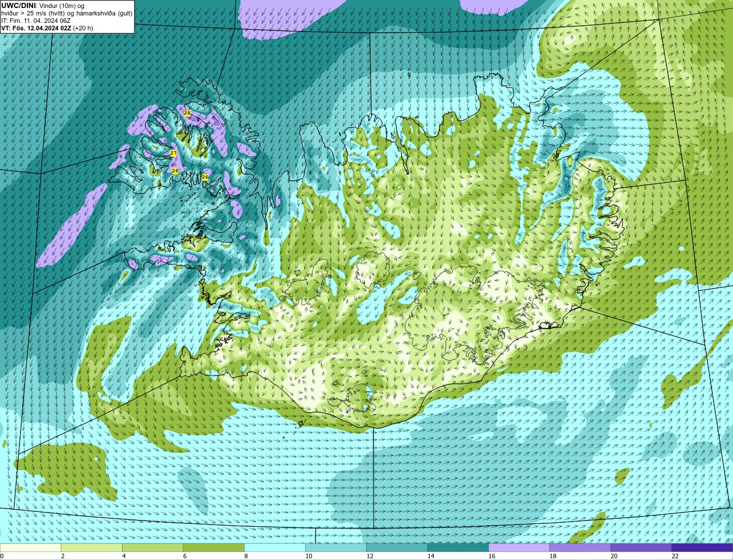This screenshot has height=560, width=733.
Task: Click the legend scale number 12
Action: pyautogui.click(x=370, y=556)
